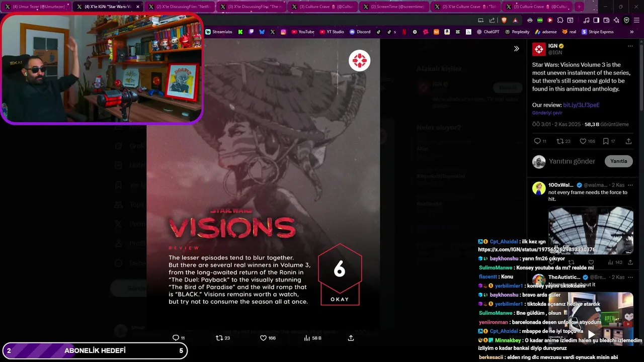Viewport: 644px width, 362px height.
Task: Open the browser extensions puzzle icon
Action: coord(560,20)
